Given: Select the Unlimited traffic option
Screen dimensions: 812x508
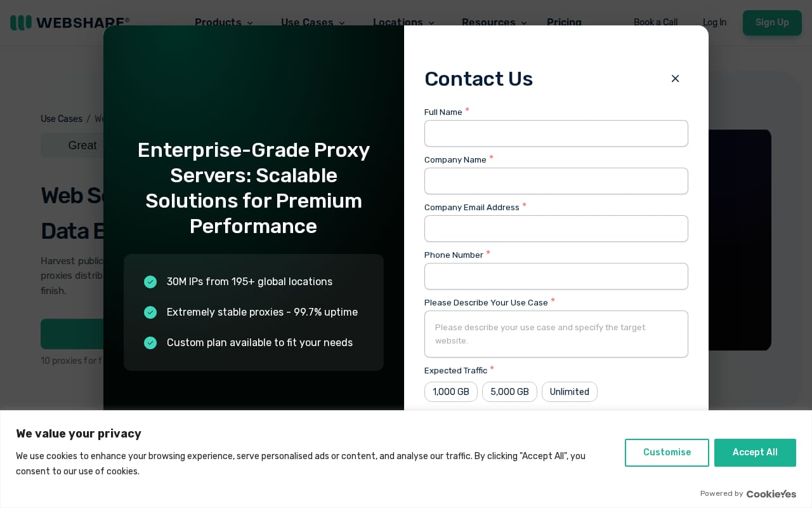Looking at the screenshot, I should pyautogui.click(x=570, y=392).
